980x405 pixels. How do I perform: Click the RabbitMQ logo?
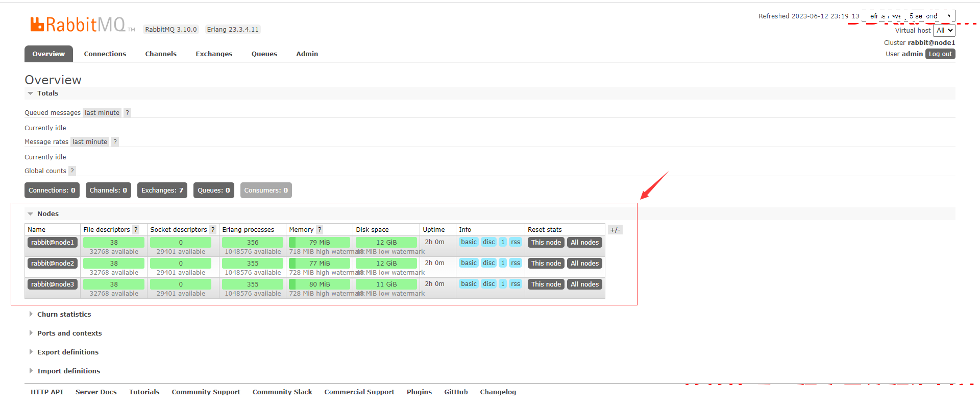coord(82,25)
